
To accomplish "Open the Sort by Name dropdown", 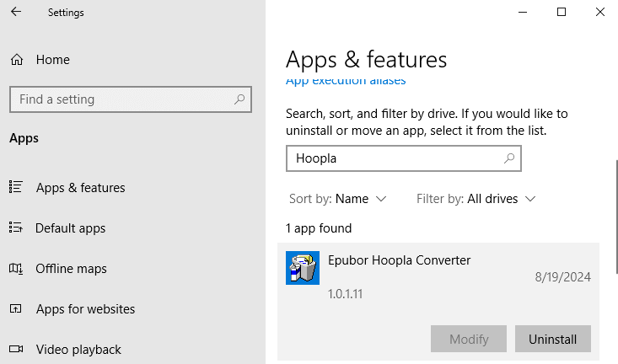I will [338, 199].
